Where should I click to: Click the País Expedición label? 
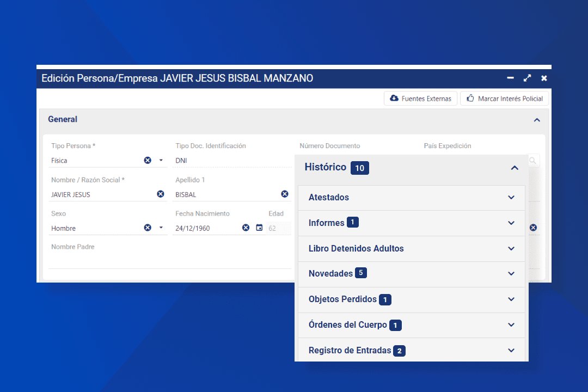[x=448, y=145]
